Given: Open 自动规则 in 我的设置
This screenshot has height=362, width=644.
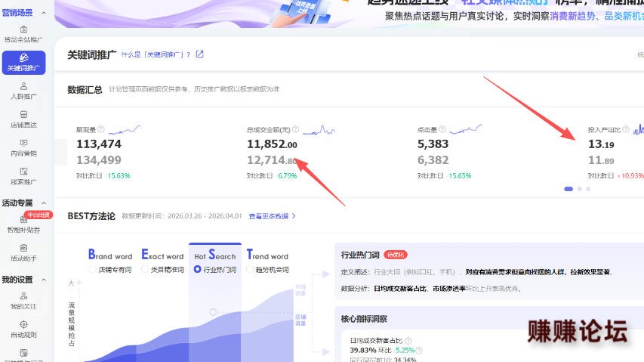Looking at the screenshot, I should [23, 329].
